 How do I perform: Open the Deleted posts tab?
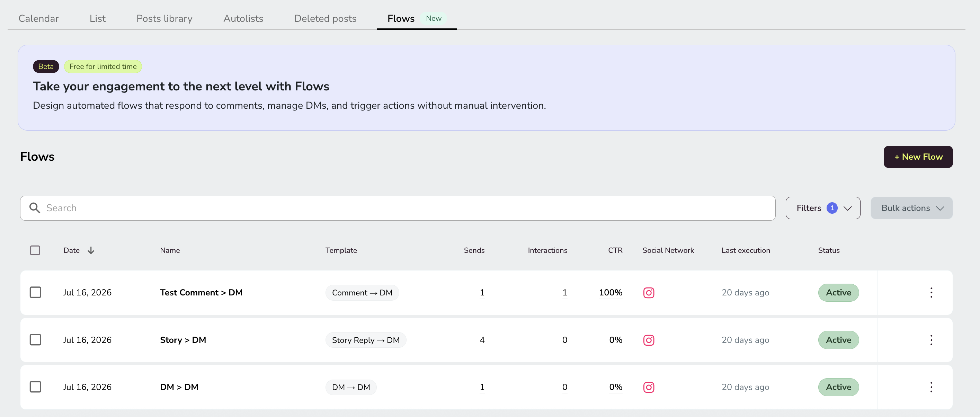click(x=325, y=18)
